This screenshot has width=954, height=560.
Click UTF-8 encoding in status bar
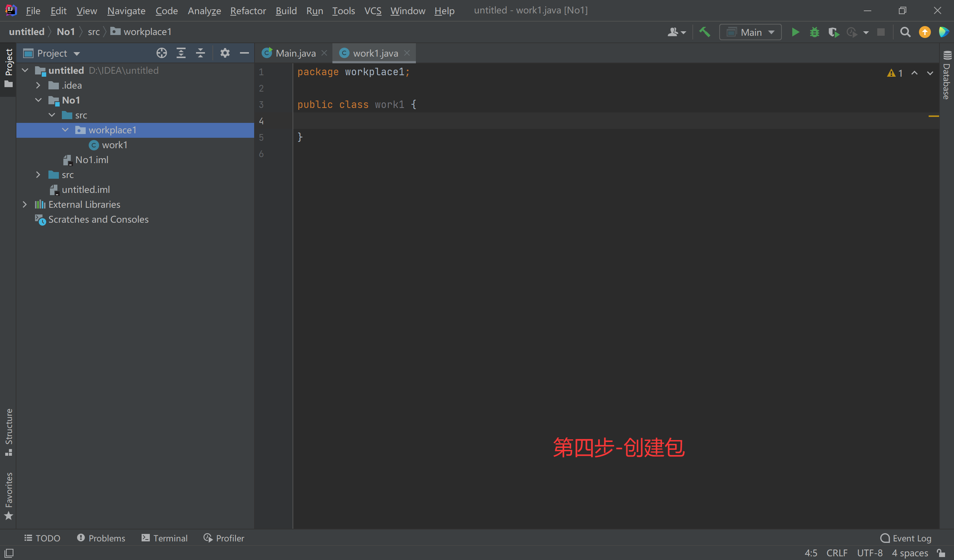(x=869, y=553)
